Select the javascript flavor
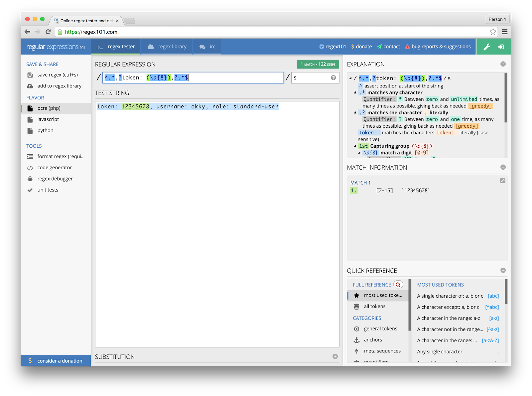Image resolution: width=532 pixels, height=396 pixels. tap(56, 119)
